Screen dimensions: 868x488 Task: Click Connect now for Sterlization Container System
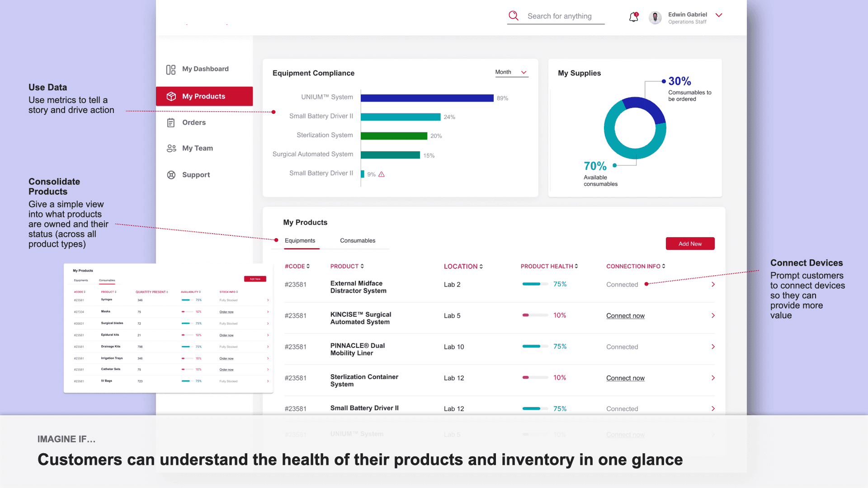pos(625,378)
